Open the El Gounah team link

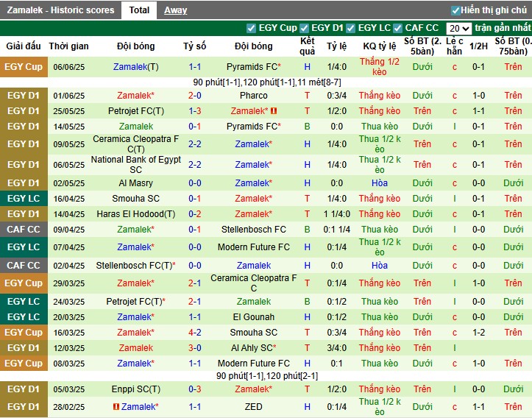[x=253, y=317]
